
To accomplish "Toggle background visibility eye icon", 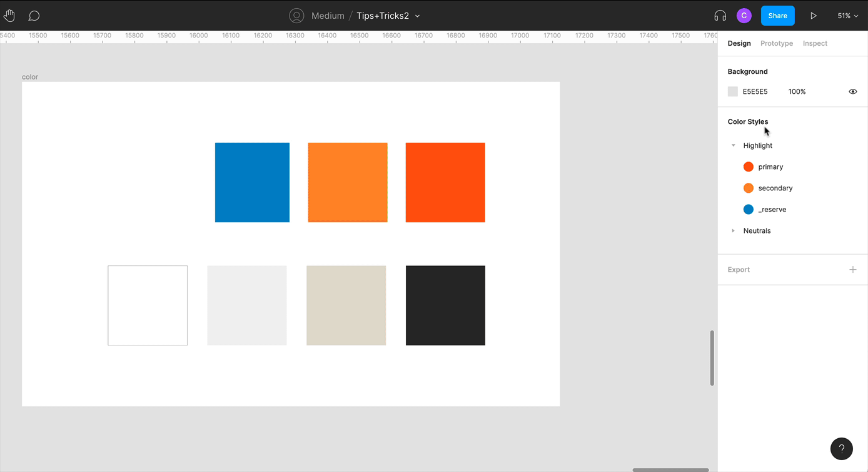I will click(852, 91).
